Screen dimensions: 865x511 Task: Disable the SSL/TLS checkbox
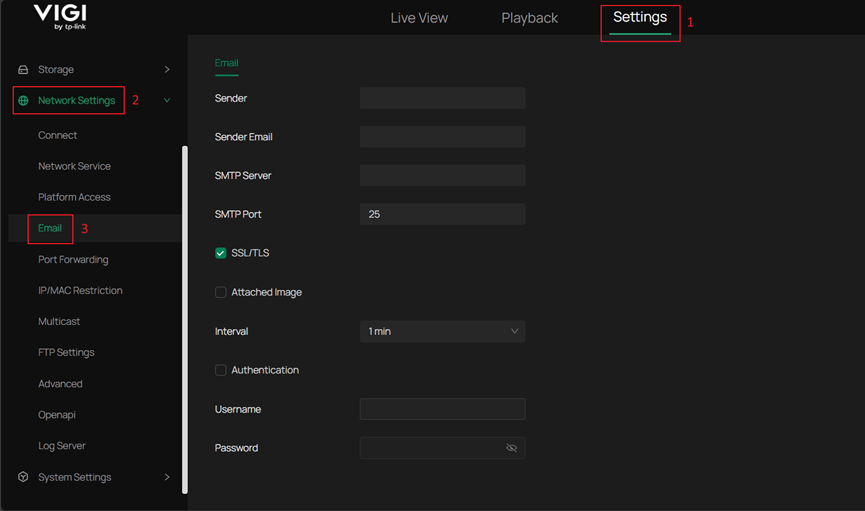221,253
